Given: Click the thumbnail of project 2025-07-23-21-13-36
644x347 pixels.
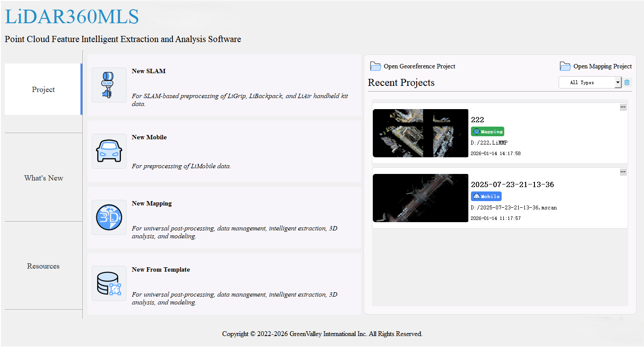Looking at the screenshot, I should 420,198.
